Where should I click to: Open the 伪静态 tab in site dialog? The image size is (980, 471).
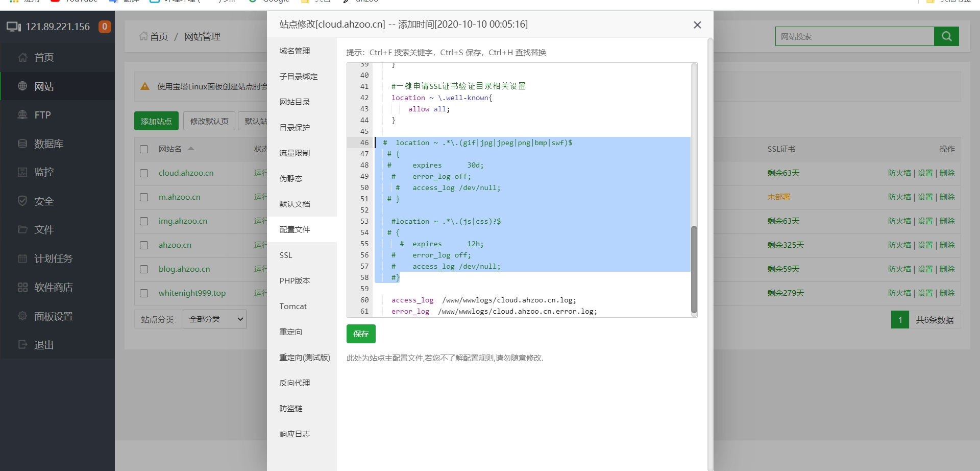(x=291, y=178)
